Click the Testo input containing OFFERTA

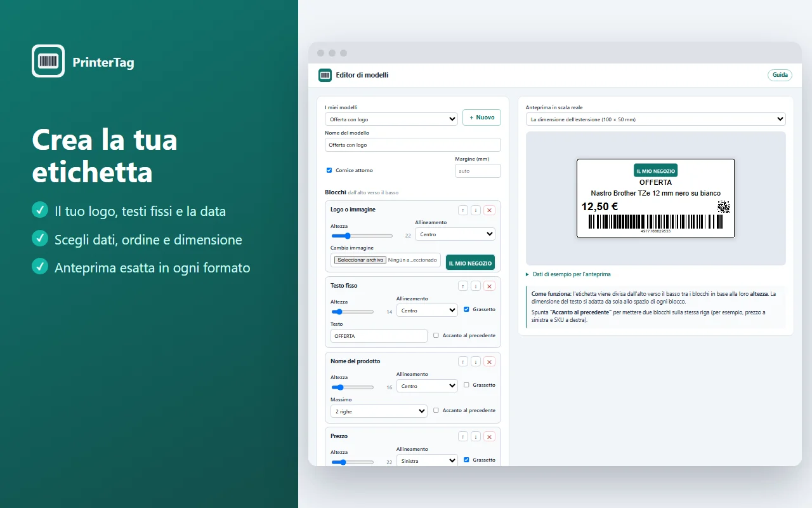click(379, 336)
